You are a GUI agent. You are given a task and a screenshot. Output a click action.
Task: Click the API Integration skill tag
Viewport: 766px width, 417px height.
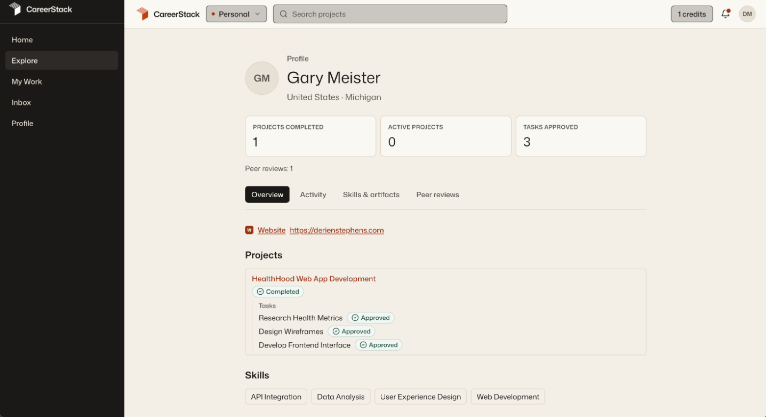(x=276, y=397)
